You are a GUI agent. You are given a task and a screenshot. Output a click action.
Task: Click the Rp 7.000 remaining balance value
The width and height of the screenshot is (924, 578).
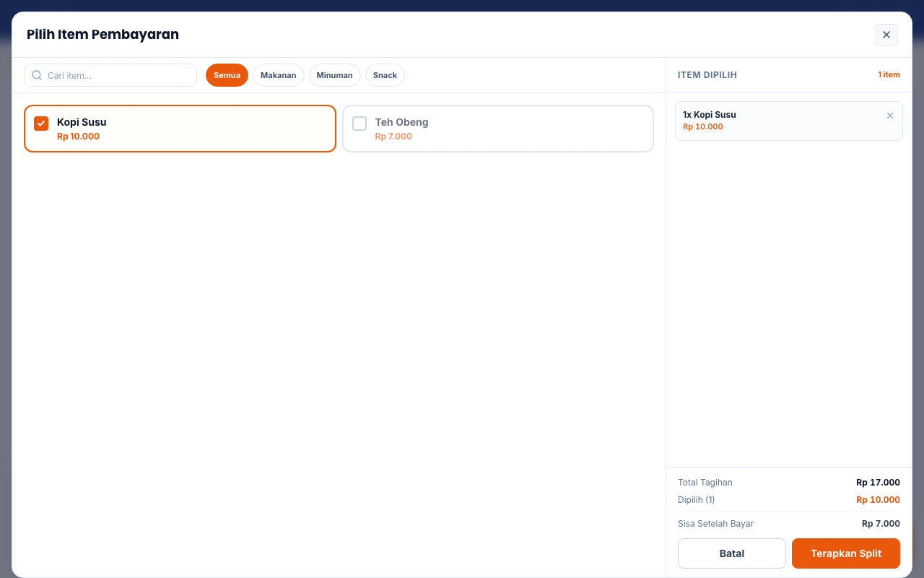pyautogui.click(x=881, y=524)
